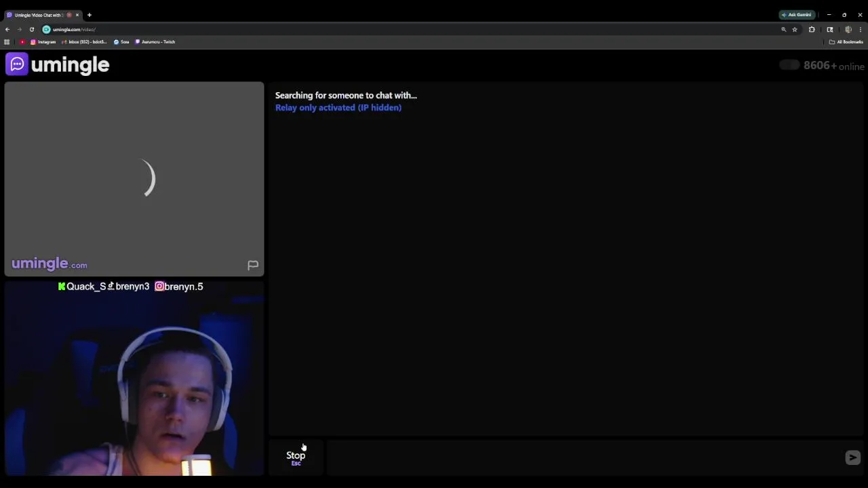
Task: Click the browser back arrow
Action: (x=7, y=29)
